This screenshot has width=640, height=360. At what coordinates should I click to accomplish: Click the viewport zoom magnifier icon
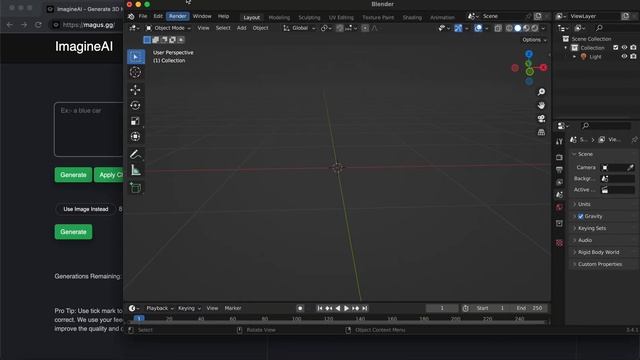click(x=541, y=92)
